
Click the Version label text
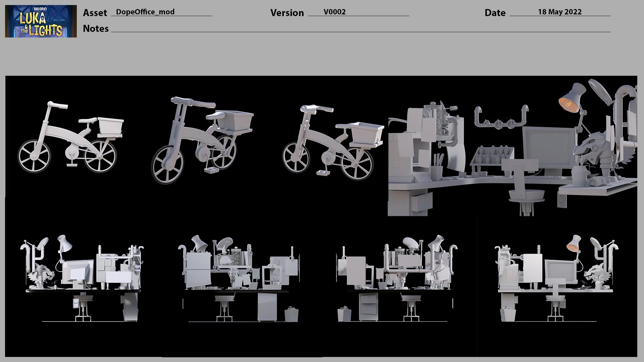[x=287, y=13]
